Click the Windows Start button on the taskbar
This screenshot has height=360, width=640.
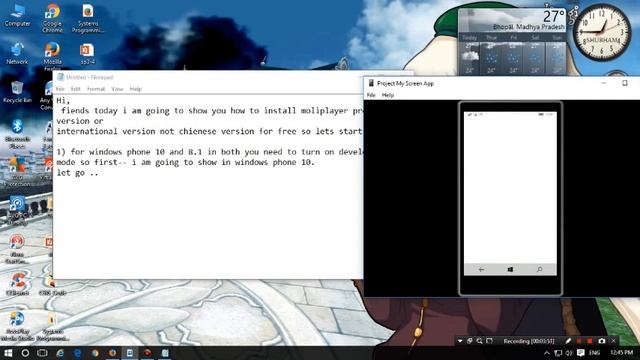(8, 353)
